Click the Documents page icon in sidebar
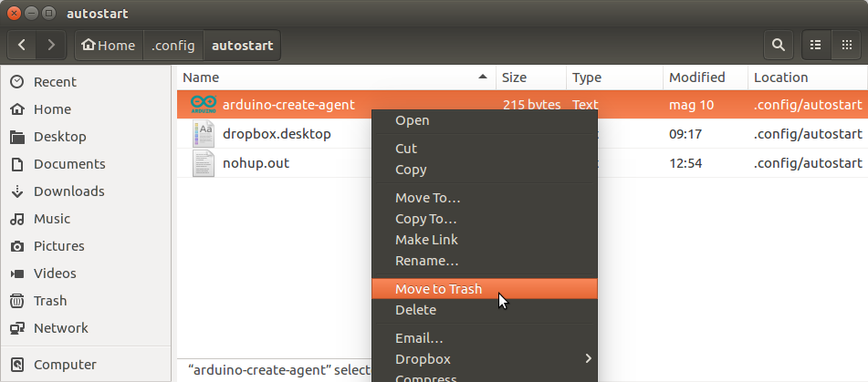The width and height of the screenshot is (868, 382). coord(17,163)
